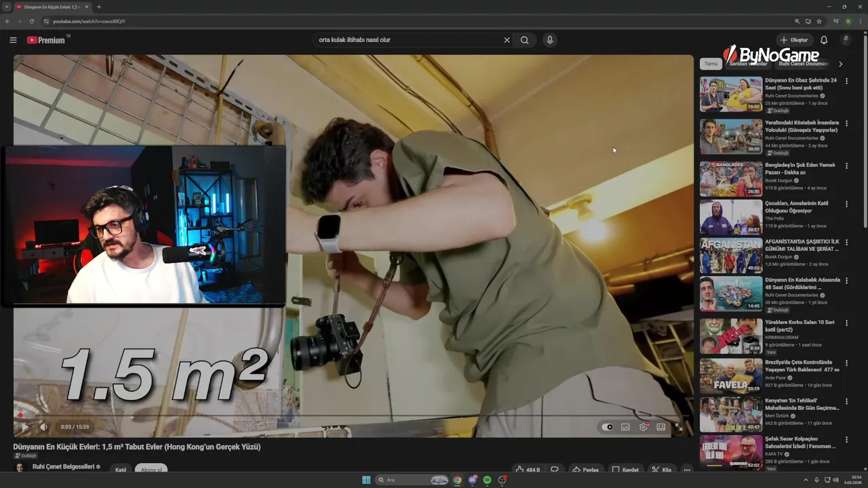Open Discord from the taskbar
868x488 pixels.
coord(472,480)
